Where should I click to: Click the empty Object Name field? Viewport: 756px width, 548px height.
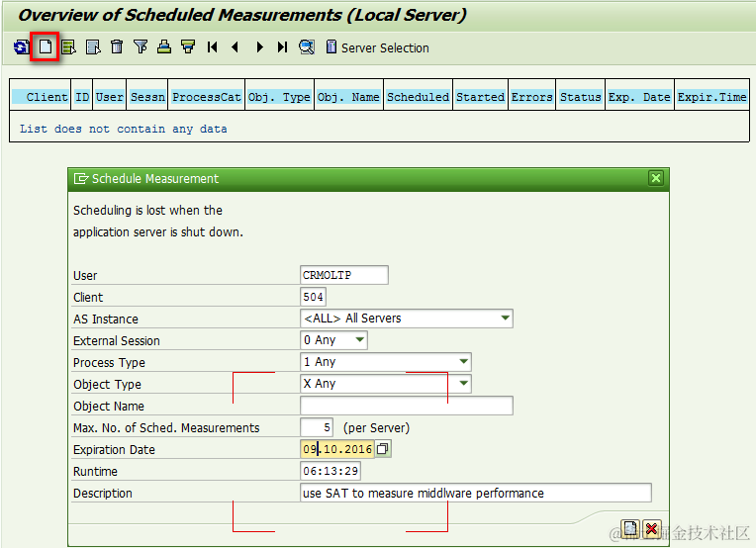[x=407, y=406]
